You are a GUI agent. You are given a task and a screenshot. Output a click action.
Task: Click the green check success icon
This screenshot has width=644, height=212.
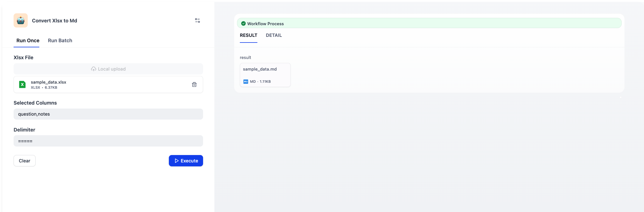243,24
